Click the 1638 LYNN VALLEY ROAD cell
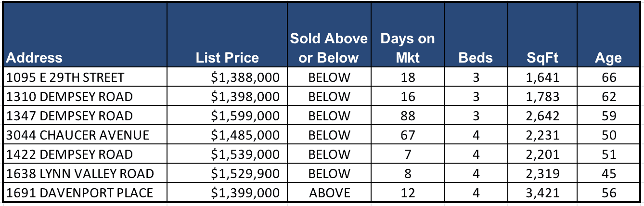 tap(80, 174)
